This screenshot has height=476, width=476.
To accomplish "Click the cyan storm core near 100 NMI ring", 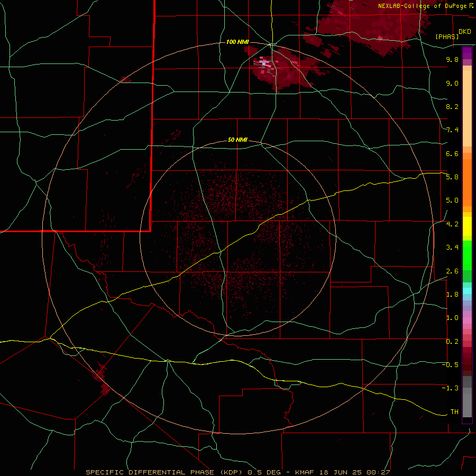I will pos(263,64).
